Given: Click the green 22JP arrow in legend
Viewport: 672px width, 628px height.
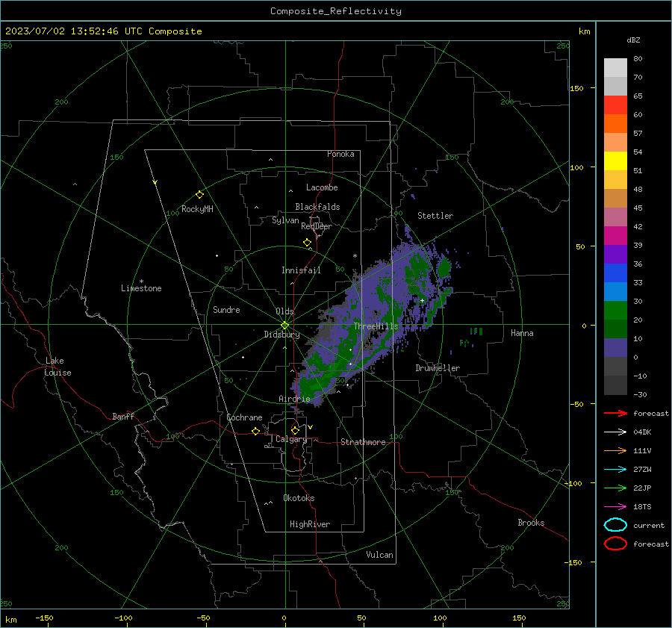Looking at the screenshot, I should (615, 488).
